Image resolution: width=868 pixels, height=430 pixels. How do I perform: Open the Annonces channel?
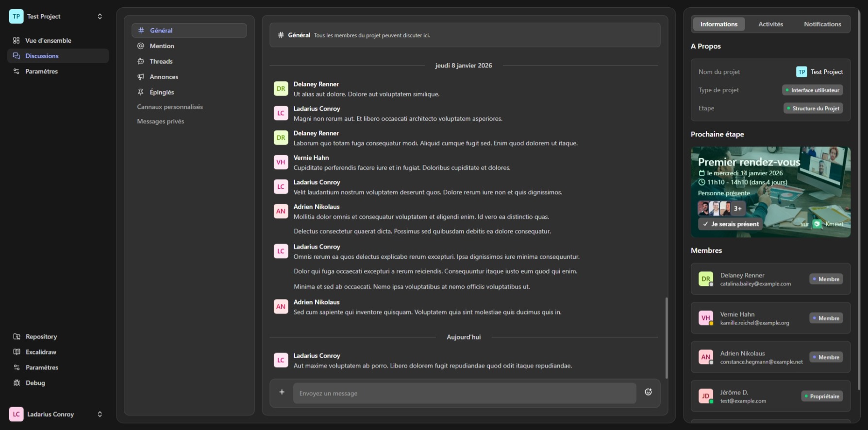coord(164,77)
